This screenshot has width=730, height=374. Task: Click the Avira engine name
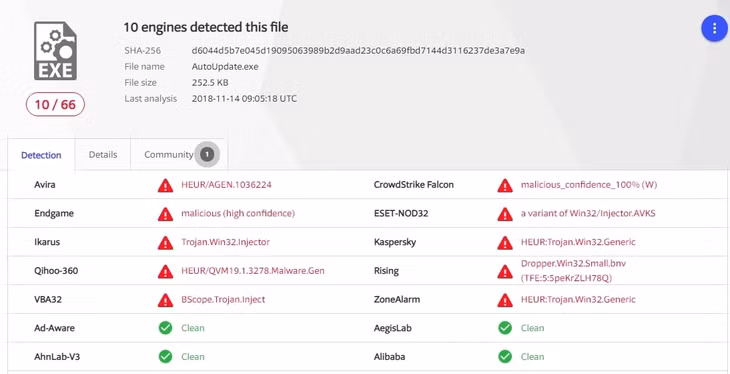45,185
